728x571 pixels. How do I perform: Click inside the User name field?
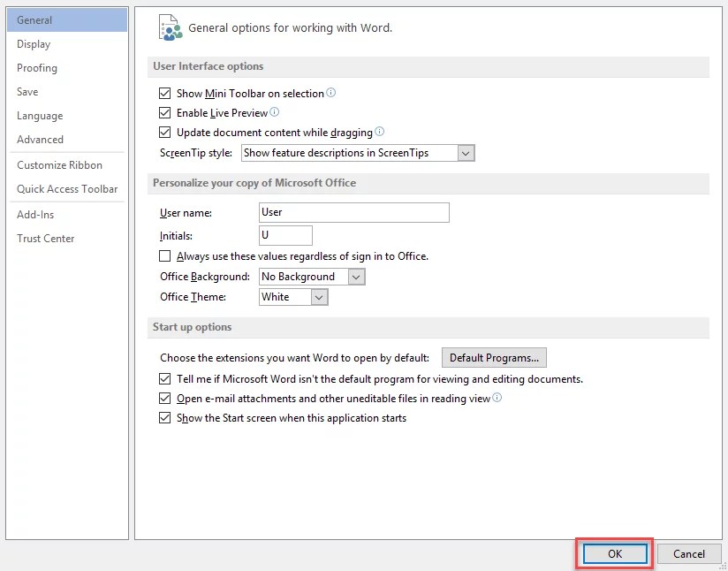(x=353, y=212)
